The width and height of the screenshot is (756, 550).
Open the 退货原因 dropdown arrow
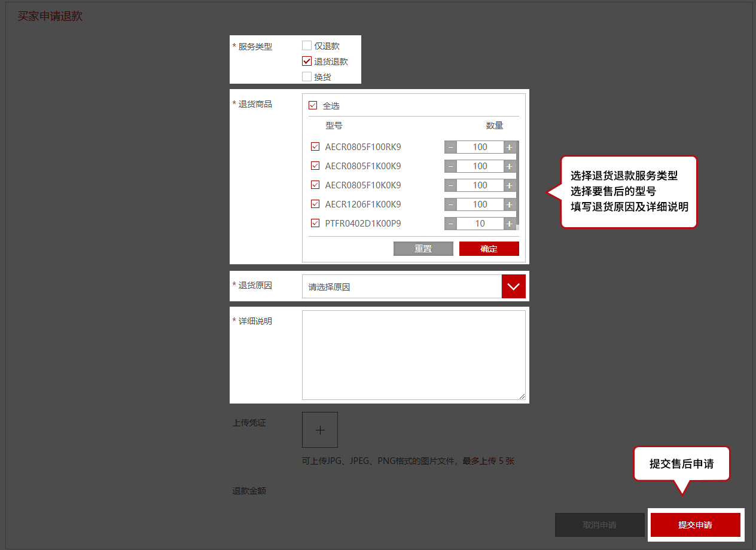513,286
